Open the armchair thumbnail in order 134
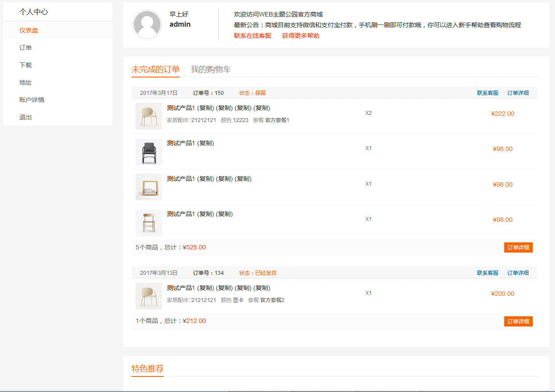This screenshot has height=392, width=555. (x=148, y=296)
